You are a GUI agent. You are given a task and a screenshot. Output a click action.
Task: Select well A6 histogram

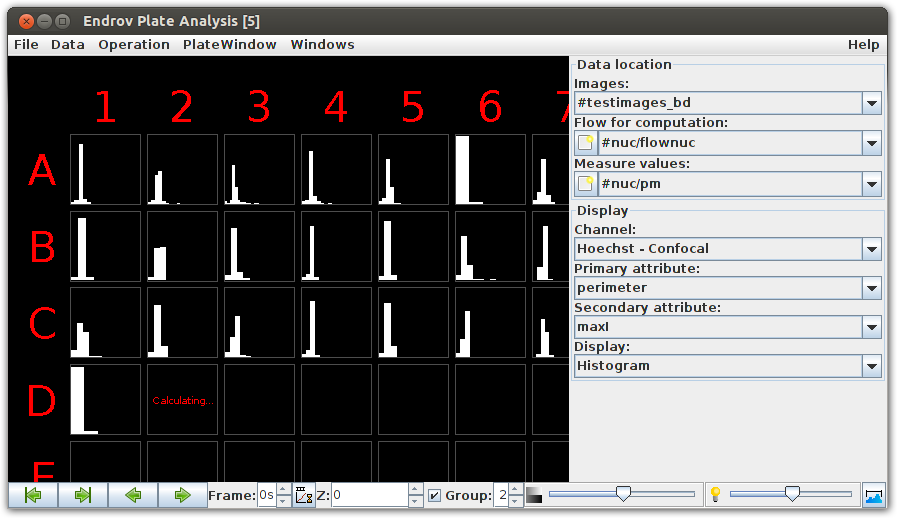click(x=490, y=169)
